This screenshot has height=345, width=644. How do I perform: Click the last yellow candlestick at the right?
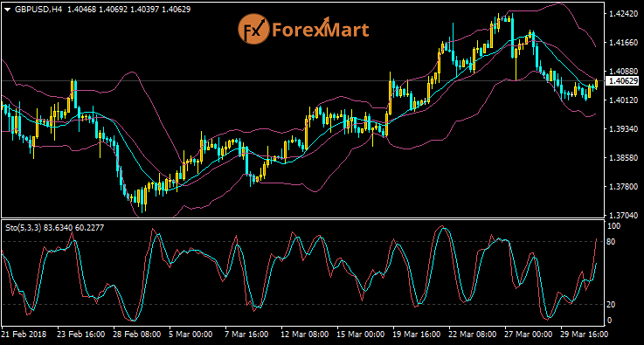[x=596, y=84]
